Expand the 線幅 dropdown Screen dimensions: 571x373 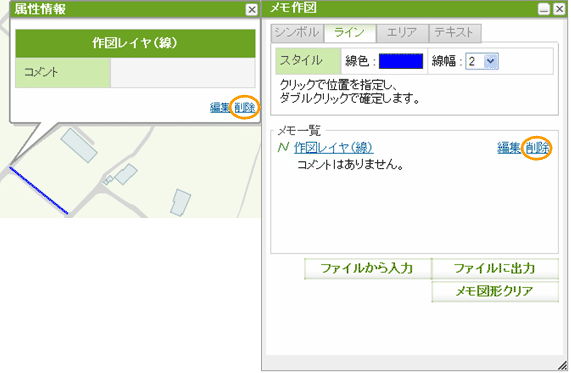[481, 61]
